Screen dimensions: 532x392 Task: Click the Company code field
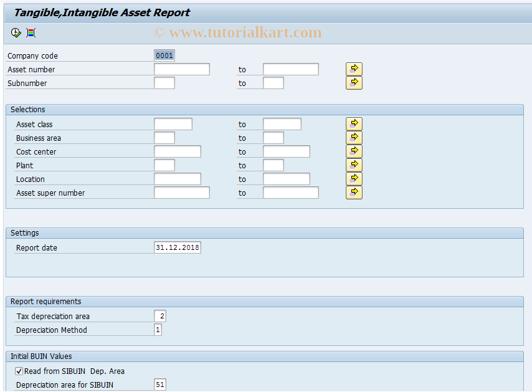point(164,55)
